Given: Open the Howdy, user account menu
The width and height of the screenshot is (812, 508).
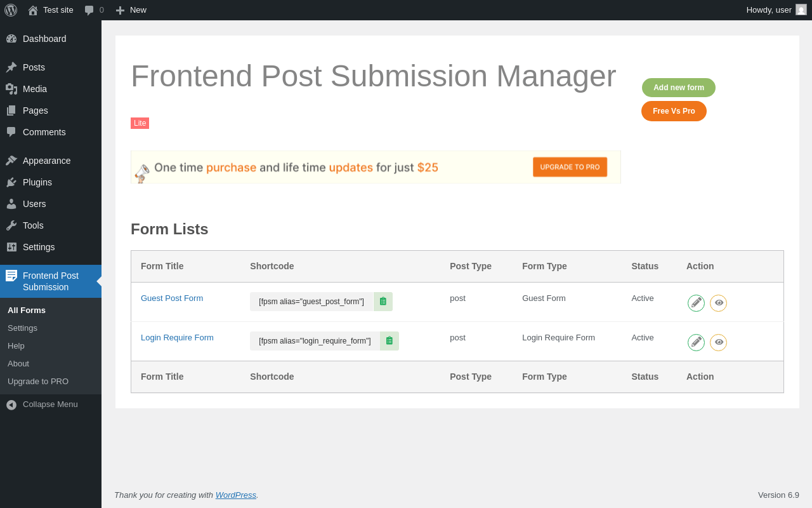Looking at the screenshot, I should (769, 10).
